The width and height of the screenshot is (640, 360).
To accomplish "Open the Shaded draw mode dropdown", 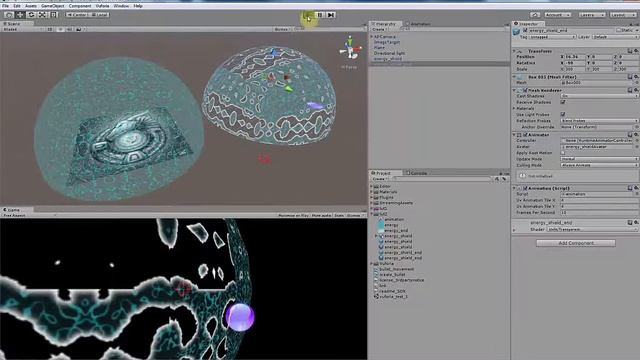I will click(x=22, y=29).
